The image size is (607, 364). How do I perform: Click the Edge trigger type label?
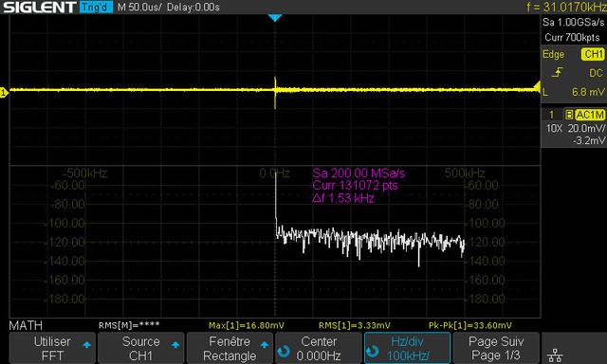click(x=553, y=55)
